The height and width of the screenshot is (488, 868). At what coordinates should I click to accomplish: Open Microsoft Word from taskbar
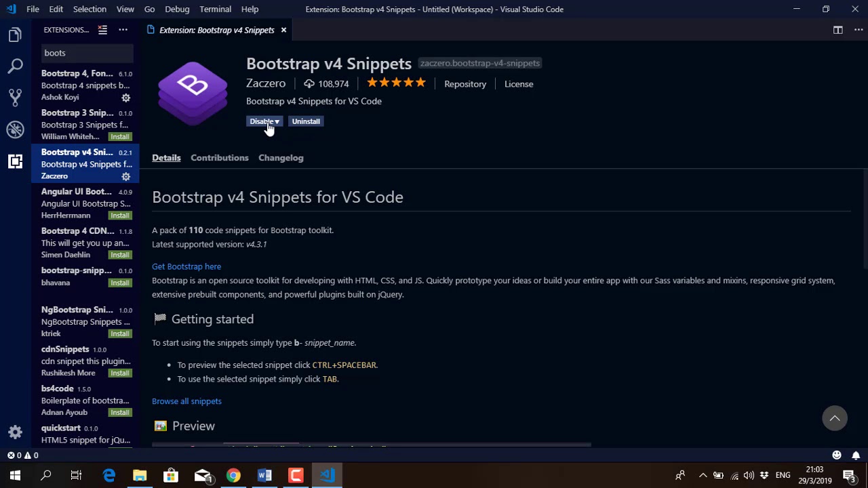click(264, 476)
